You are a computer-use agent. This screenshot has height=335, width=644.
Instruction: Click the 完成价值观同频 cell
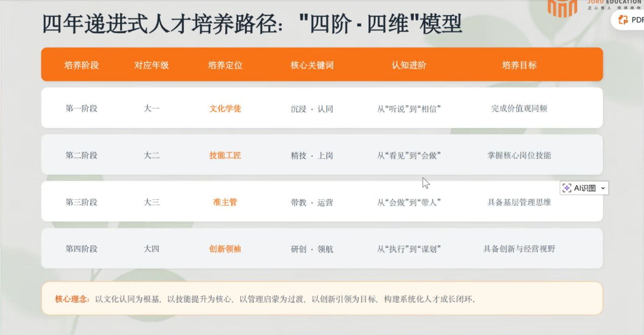click(x=519, y=108)
